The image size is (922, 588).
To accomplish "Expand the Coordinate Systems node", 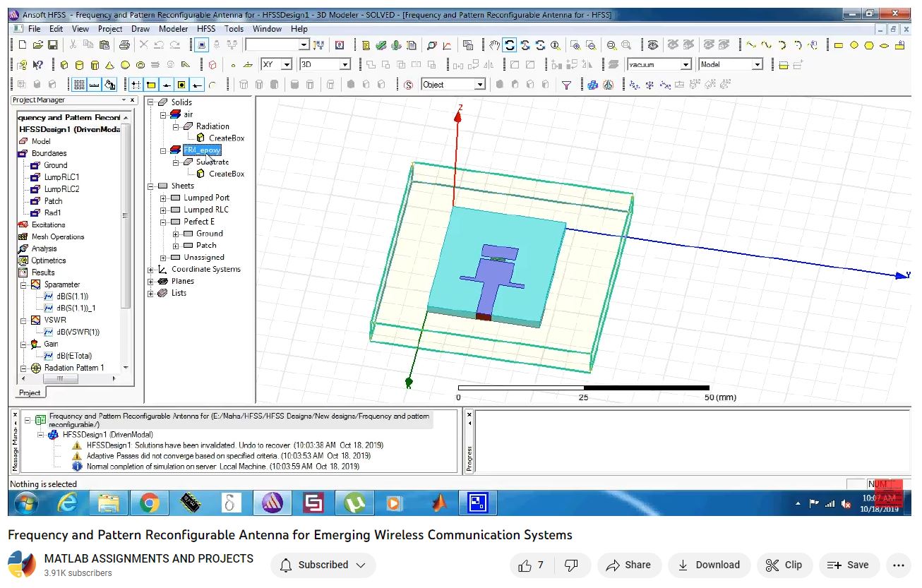I will [x=151, y=270].
